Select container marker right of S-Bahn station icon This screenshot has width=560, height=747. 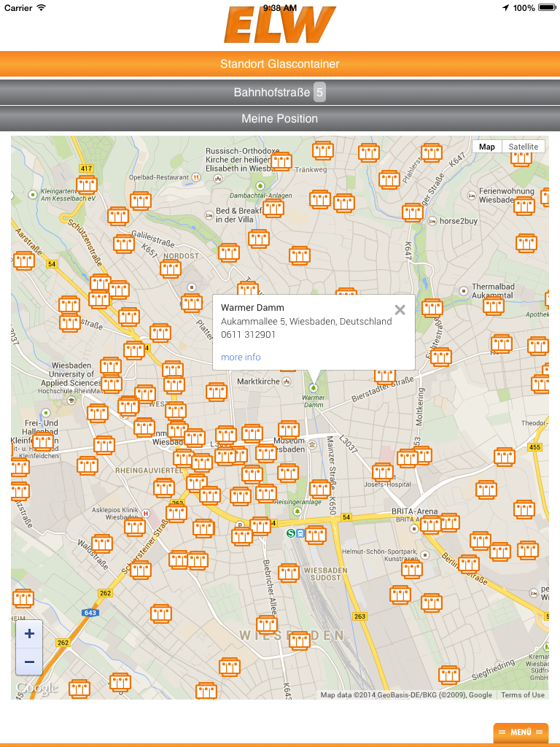pos(315,535)
